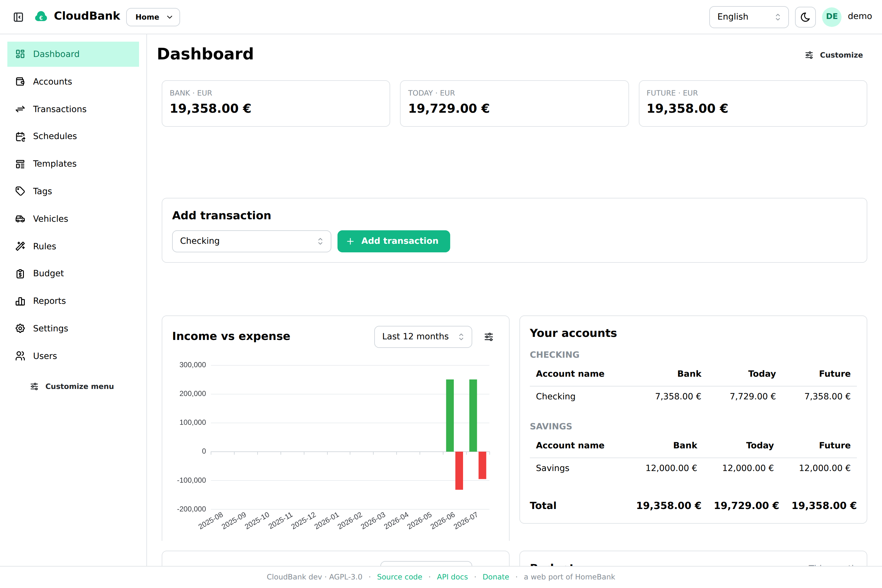
Task: Click the Customize menu sliders icon
Action: 35,386
